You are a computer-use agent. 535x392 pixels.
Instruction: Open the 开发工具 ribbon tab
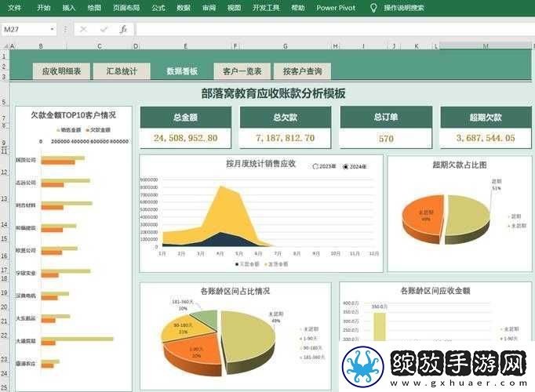[x=266, y=8]
